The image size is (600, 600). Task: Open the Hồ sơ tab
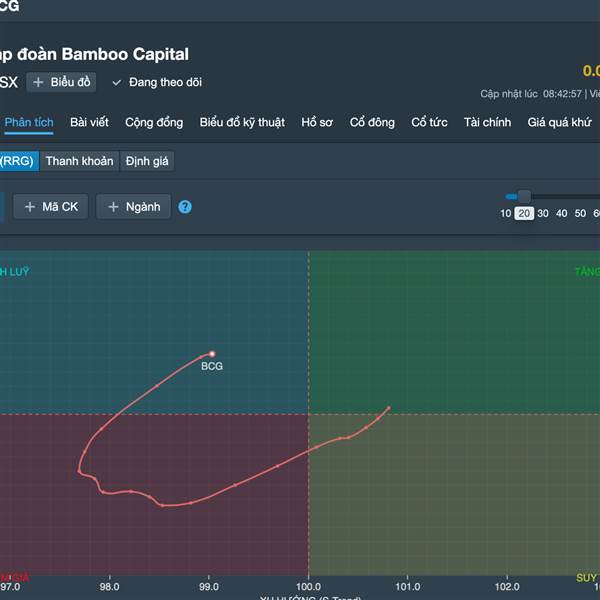pyautogui.click(x=317, y=122)
